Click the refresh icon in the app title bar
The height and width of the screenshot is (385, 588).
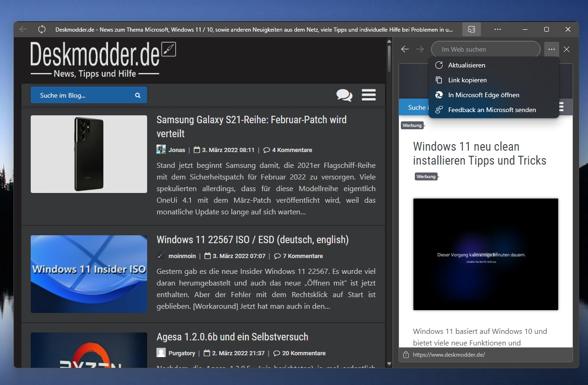click(42, 29)
